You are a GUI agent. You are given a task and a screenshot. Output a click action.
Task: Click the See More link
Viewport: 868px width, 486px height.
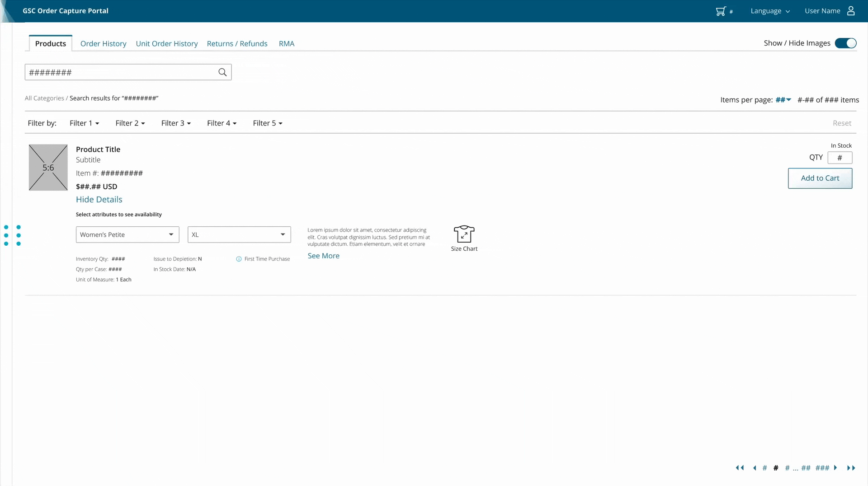[x=324, y=256]
